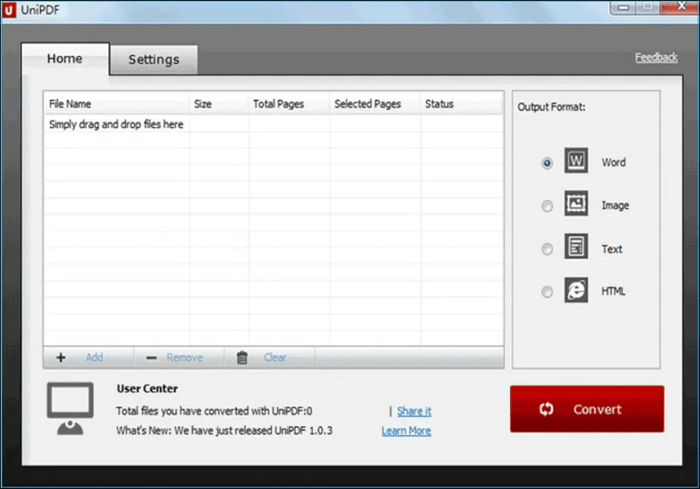Click 'What's New' release note text
The width and height of the screenshot is (700, 489).
tap(224, 430)
